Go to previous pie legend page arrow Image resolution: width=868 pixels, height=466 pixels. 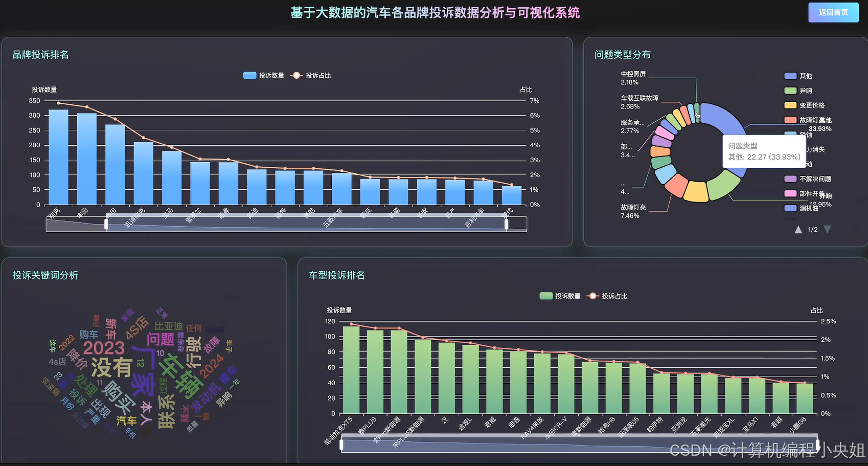pos(798,230)
